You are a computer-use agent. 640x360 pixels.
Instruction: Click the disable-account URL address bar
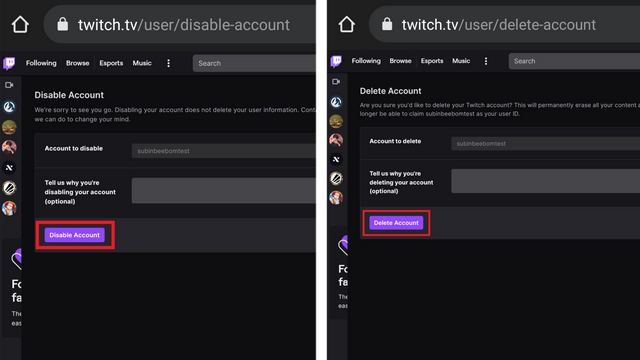click(180, 24)
